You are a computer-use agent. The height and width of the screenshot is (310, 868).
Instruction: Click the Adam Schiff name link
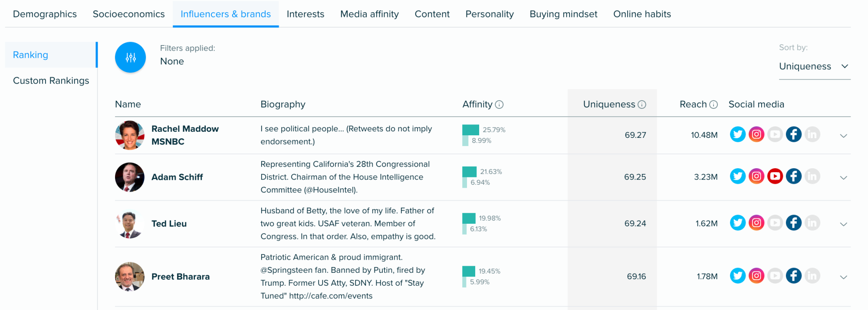pos(177,177)
